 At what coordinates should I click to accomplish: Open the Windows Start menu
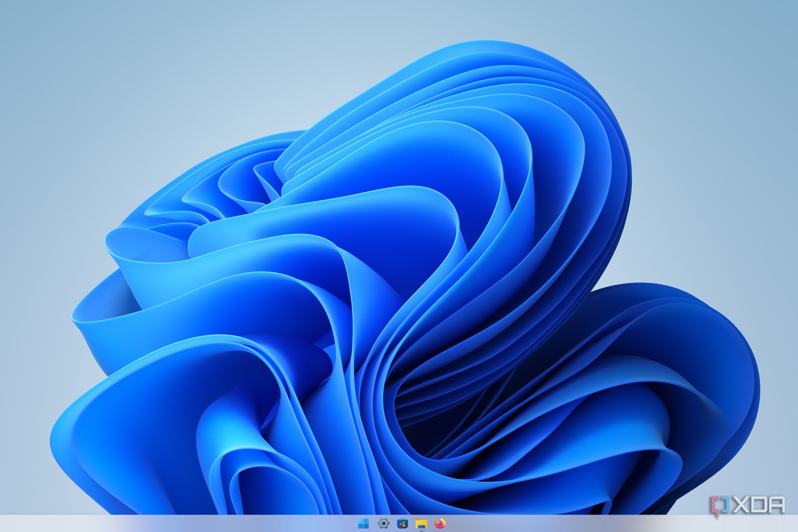[x=363, y=524]
